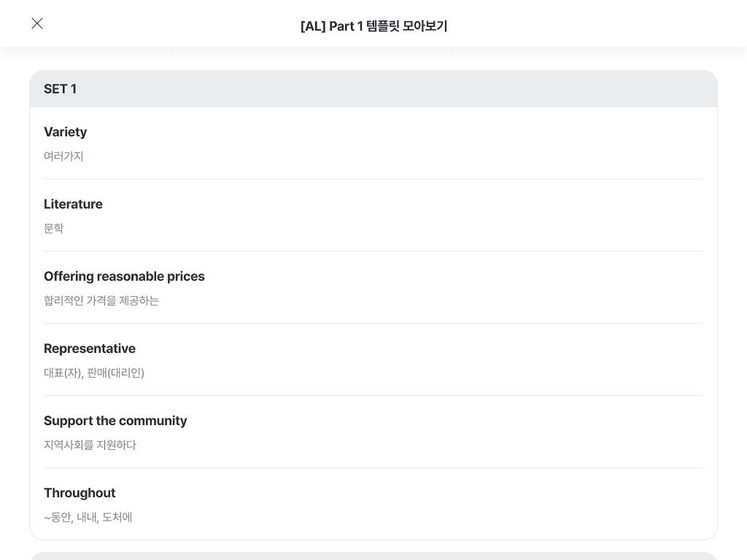Click the word Throughout

[80, 493]
